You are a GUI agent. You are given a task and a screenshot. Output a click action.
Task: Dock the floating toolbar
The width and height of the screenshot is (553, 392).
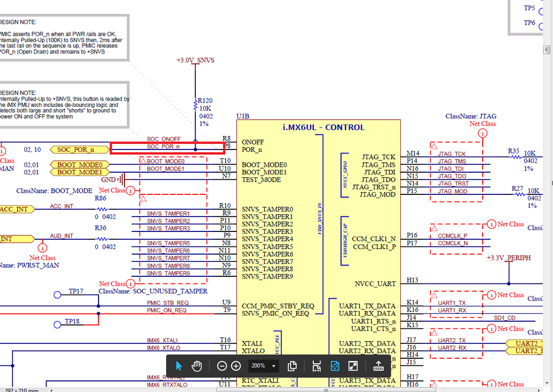378,366
